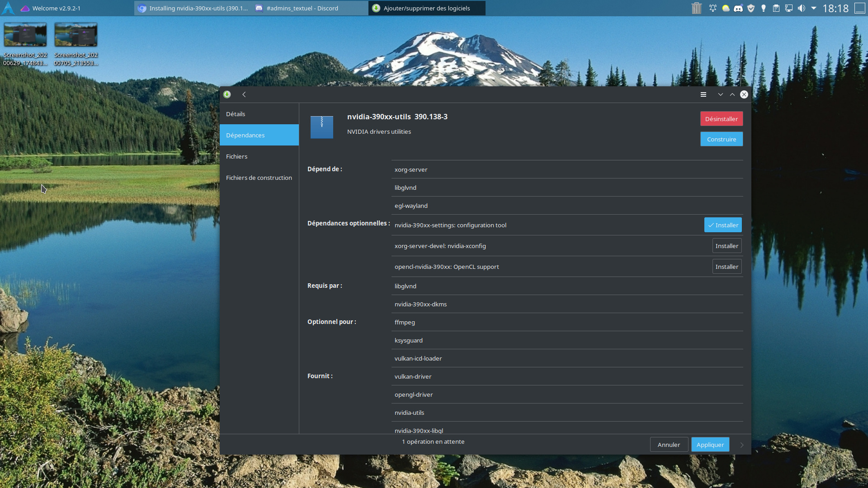Click the notifications bell in the tray
This screenshot has height=488, width=868.
[713, 8]
